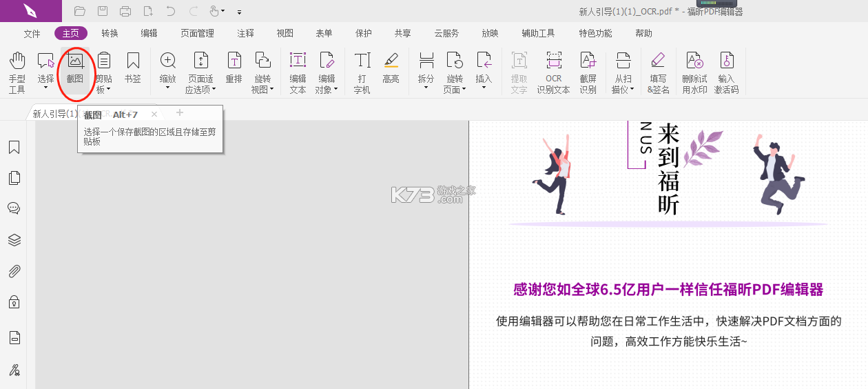Switch to the 放映 tab

click(490, 33)
